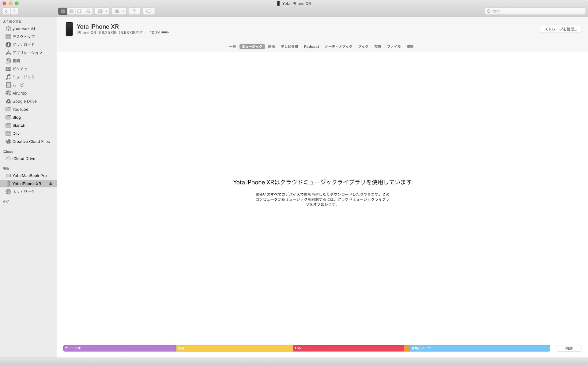Open the ミュージック sidebar item

[23, 77]
